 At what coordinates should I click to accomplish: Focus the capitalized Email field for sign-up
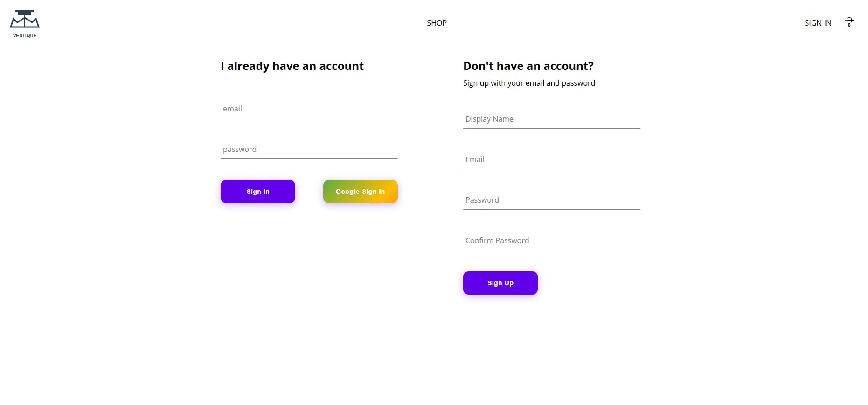551,160
